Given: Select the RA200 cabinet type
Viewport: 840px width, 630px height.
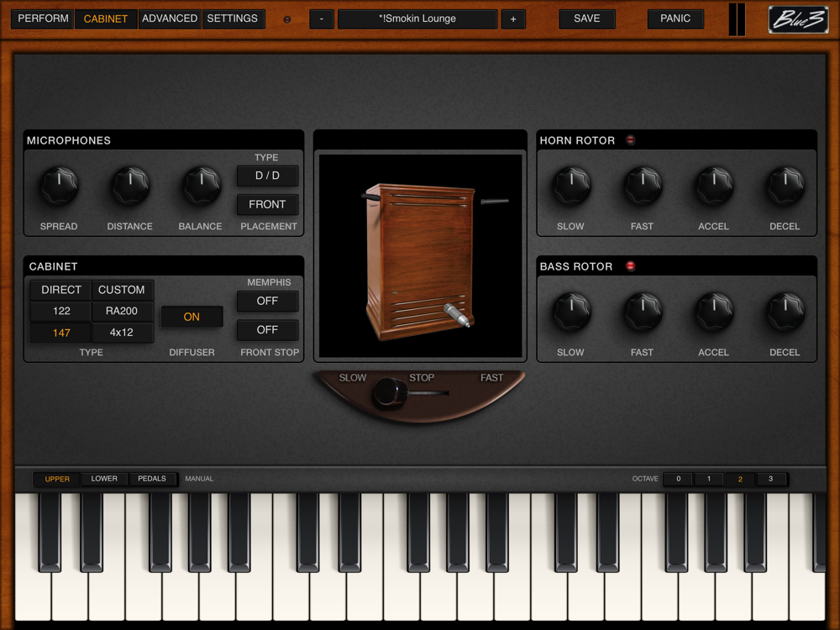Looking at the screenshot, I should pos(122,312).
